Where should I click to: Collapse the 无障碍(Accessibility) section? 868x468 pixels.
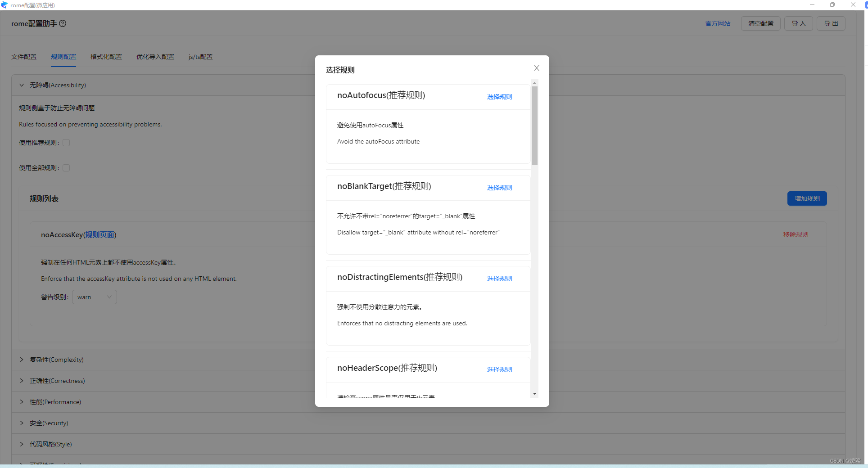tap(21, 85)
